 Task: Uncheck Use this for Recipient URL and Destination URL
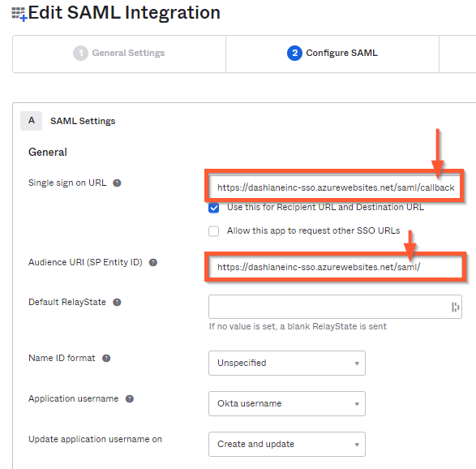tap(214, 208)
